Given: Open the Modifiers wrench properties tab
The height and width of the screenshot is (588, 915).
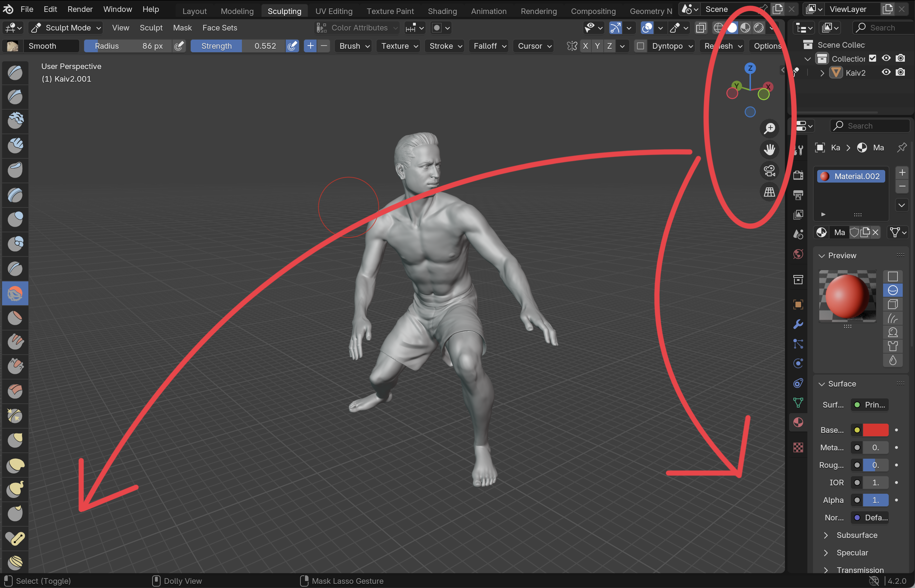Looking at the screenshot, I should pyautogui.click(x=798, y=324).
